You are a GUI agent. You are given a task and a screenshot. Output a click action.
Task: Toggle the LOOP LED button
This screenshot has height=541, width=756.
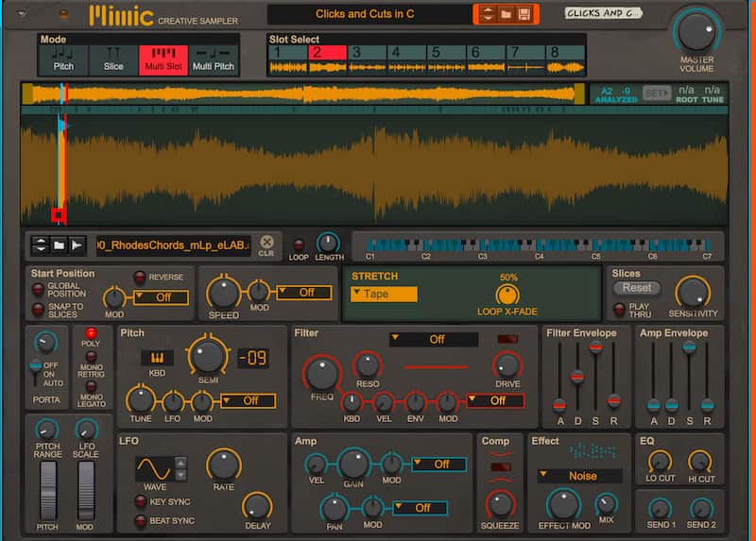tap(299, 245)
